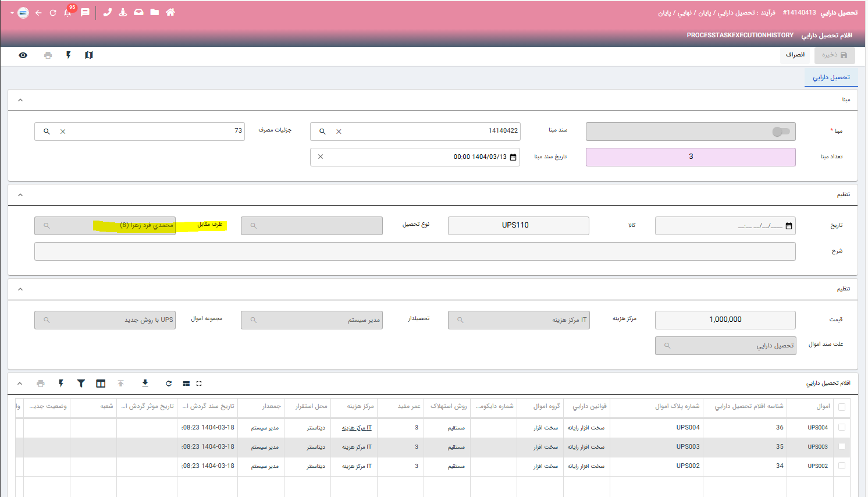
Task: Refresh the grid using reload icon
Action: (169, 384)
